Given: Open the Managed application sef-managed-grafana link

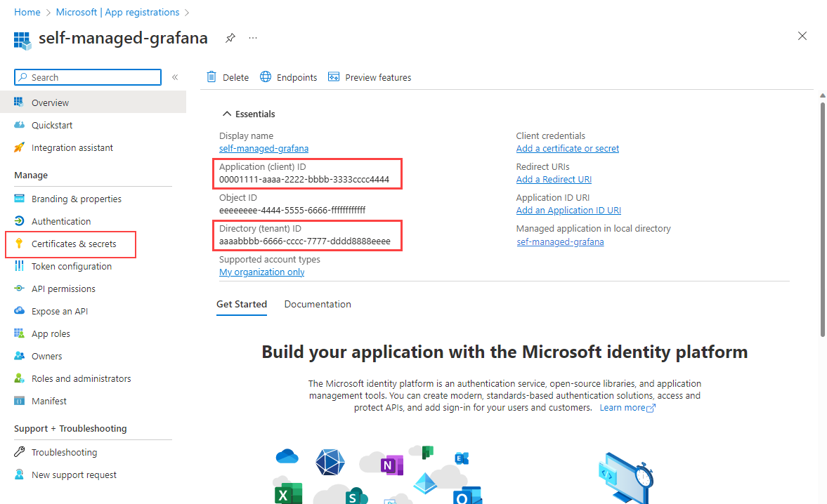Looking at the screenshot, I should [560, 241].
